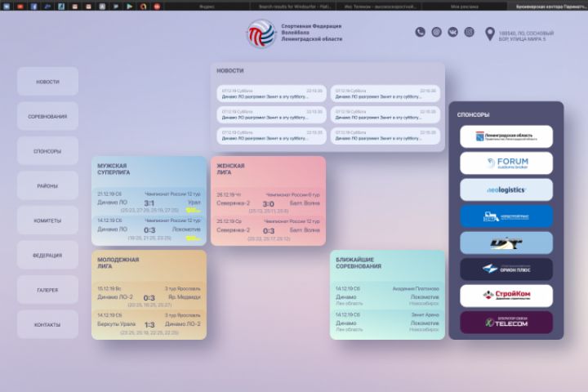Open the Новости sidebar button
This screenshot has height=392, width=588.
(47, 82)
